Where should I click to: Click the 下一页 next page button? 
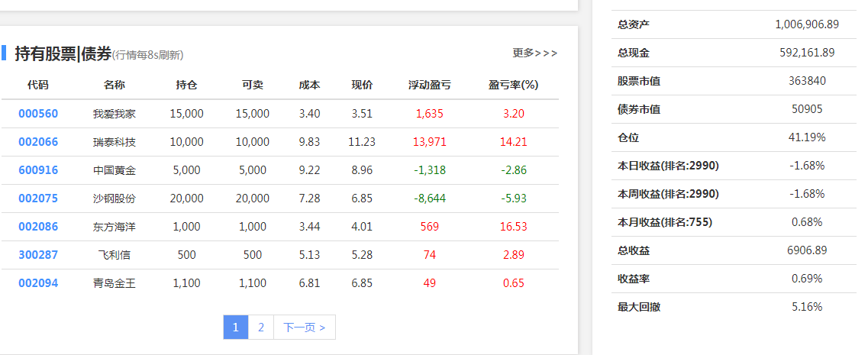point(304,328)
